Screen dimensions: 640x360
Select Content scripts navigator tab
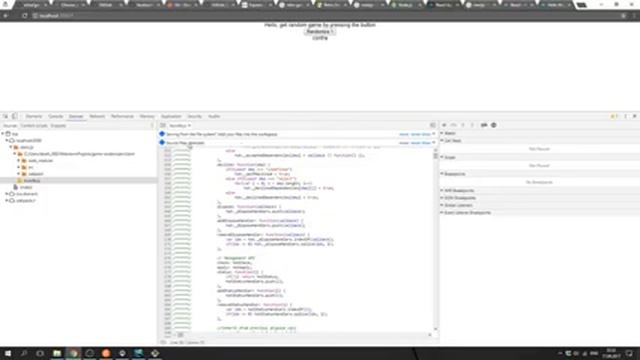coord(34,126)
